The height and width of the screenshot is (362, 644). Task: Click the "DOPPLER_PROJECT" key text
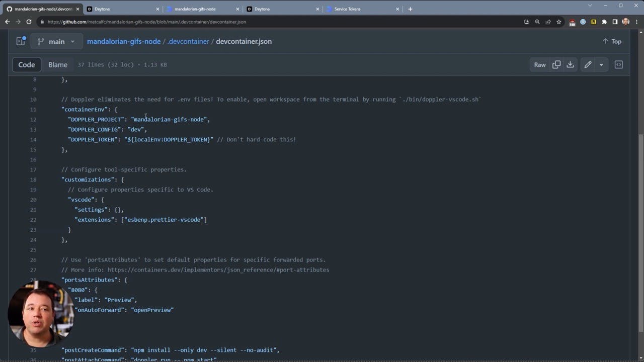pos(96,119)
